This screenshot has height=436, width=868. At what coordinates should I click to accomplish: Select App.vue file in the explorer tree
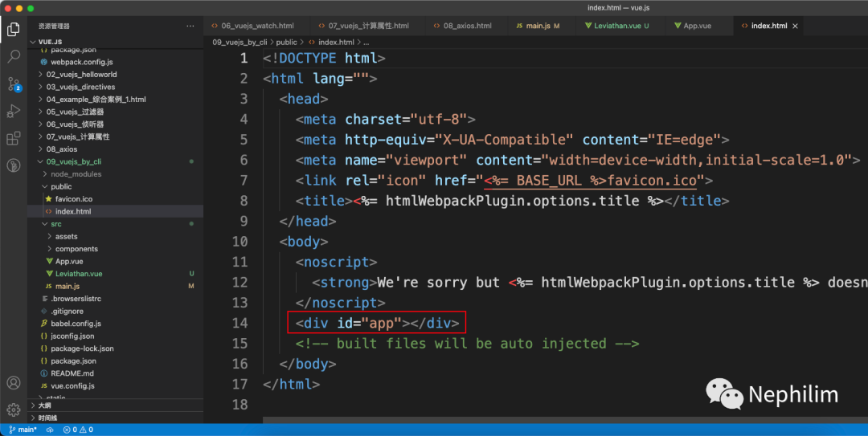69,261
